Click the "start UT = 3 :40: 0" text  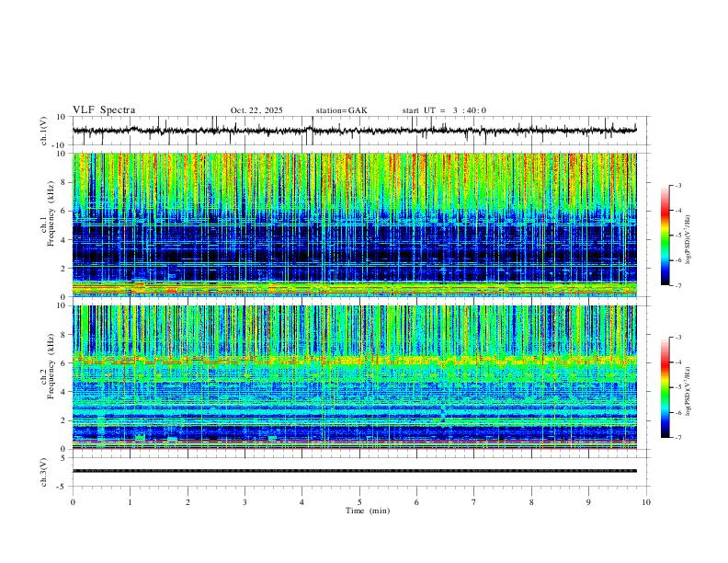tap(444, 110)
